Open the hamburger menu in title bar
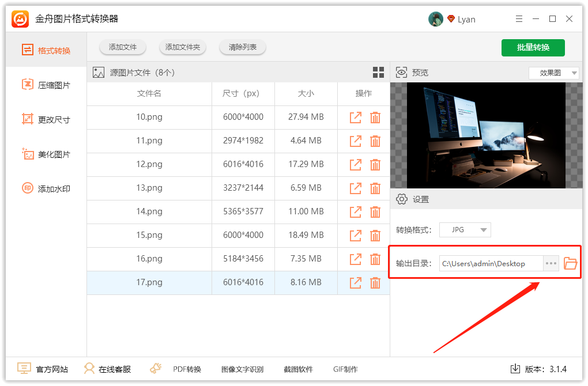The width and height of the screenshot is (588, 386). [x=519, y=19]
